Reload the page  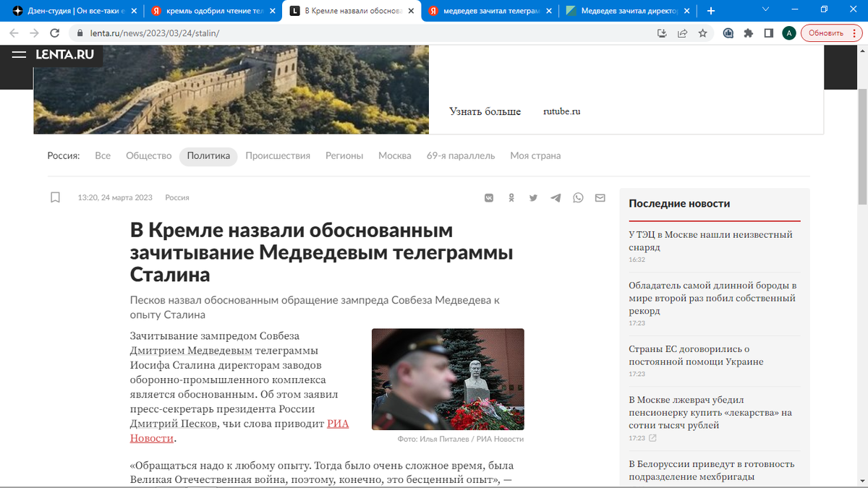54,33
